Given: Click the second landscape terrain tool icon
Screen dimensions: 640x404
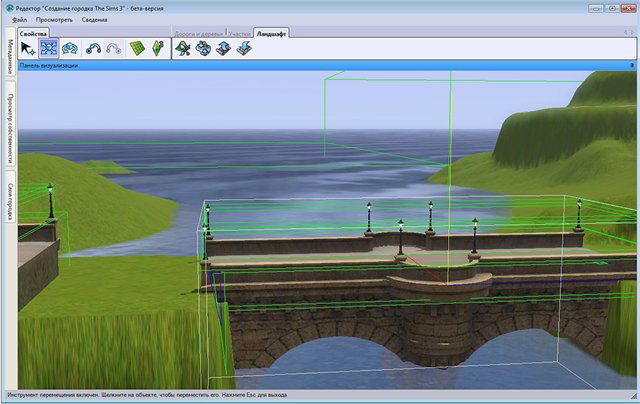Looking at the screenshot, I should 203,48.
